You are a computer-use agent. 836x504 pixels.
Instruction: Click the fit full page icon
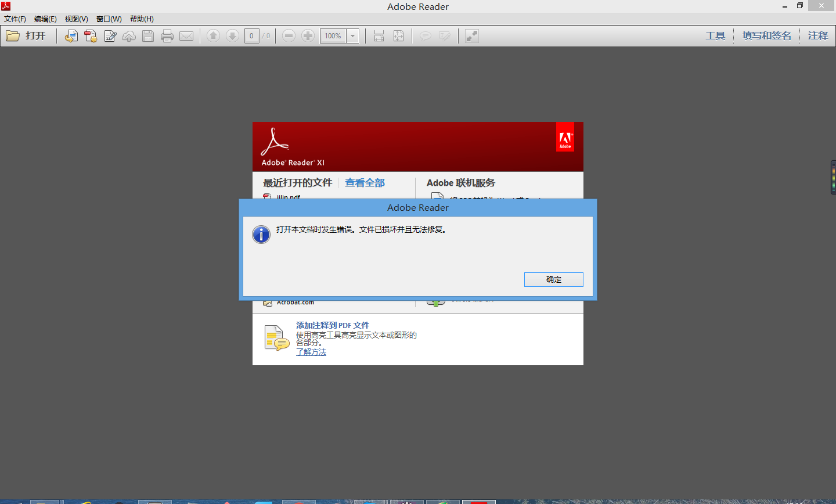(398, 36)
